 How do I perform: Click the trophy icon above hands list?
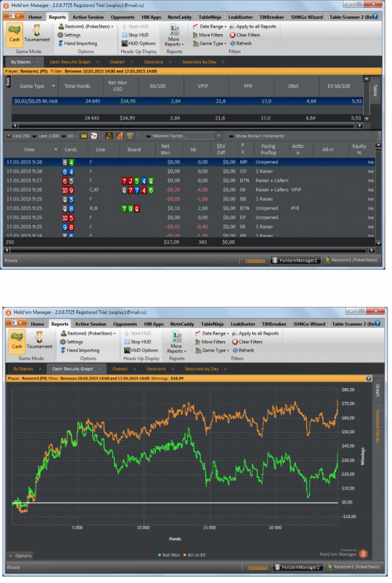(x=130, y=136)
